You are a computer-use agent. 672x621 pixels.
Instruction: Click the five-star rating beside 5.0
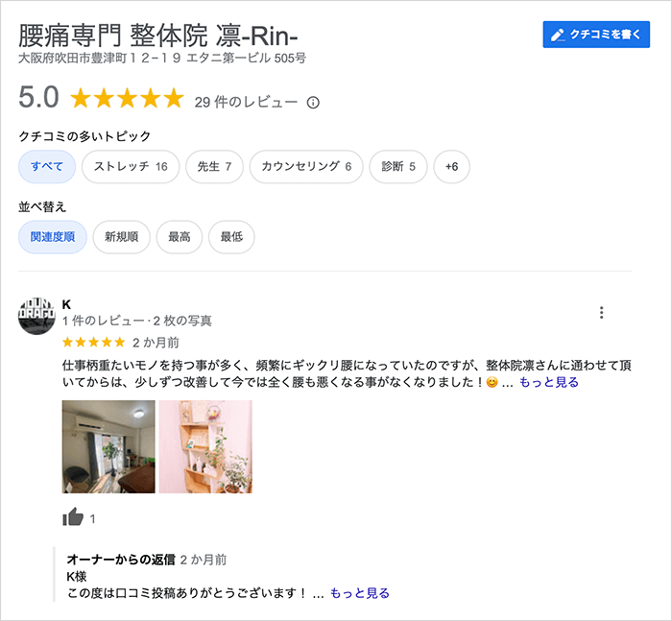click(x=127, y=98)
